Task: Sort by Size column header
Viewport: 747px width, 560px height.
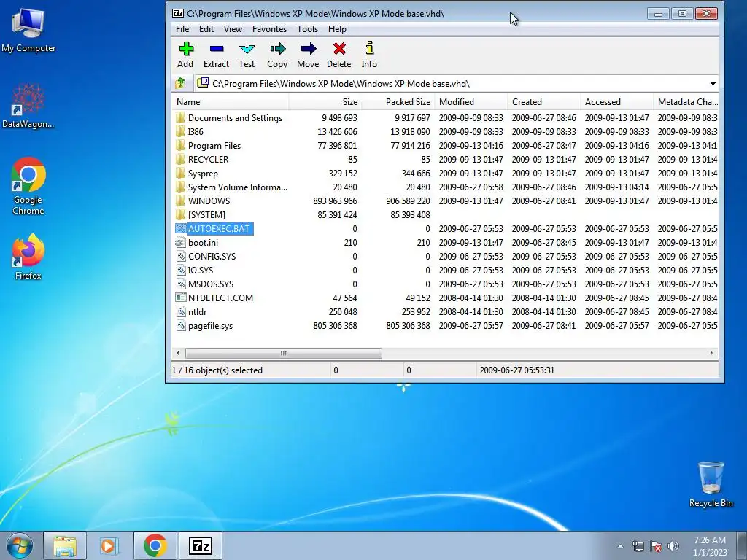Action: (325, 102)
